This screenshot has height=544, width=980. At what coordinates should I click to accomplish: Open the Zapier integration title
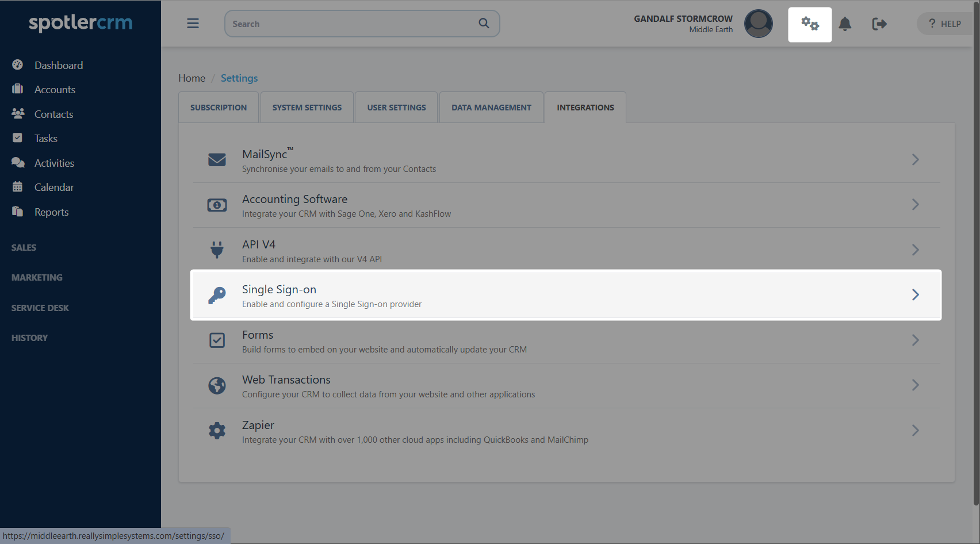[x=258, y=425]
